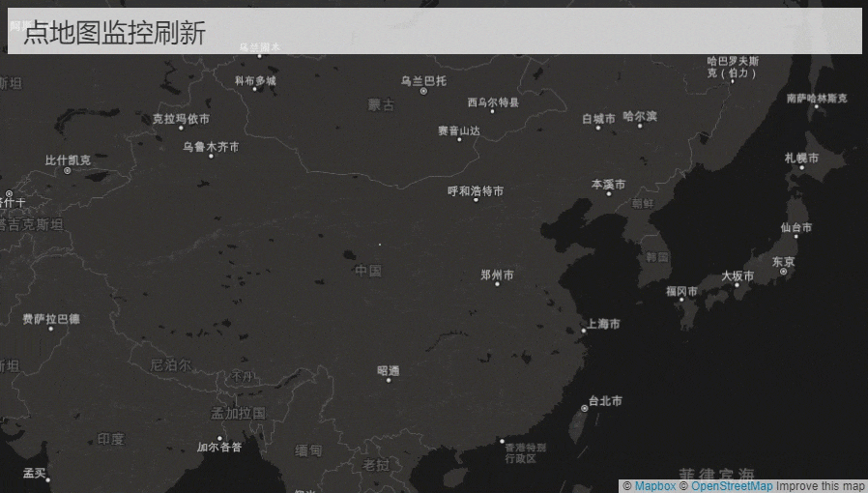The image size is (868, 493).
Task: Click the 缅甸 country label
Action: 308,450
